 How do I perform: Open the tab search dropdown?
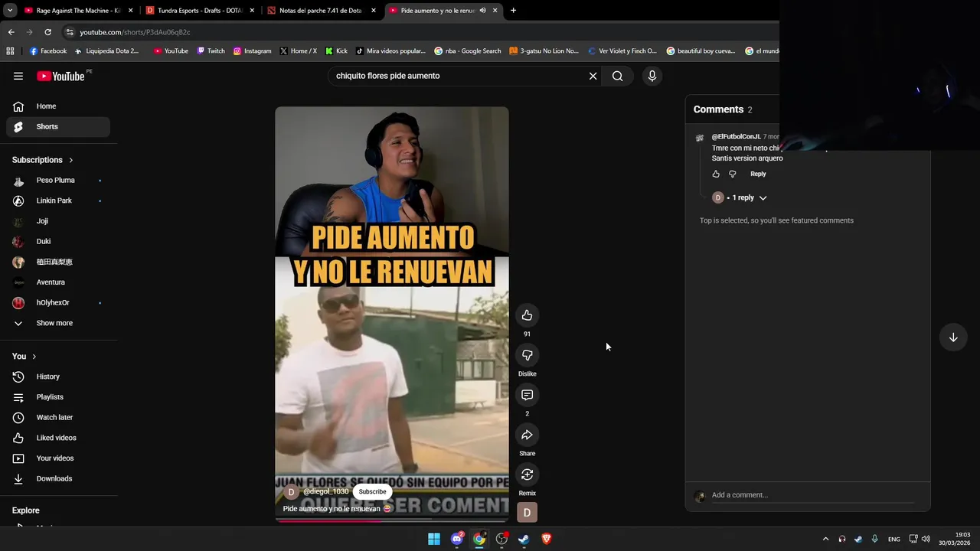[x=10, y=10]
